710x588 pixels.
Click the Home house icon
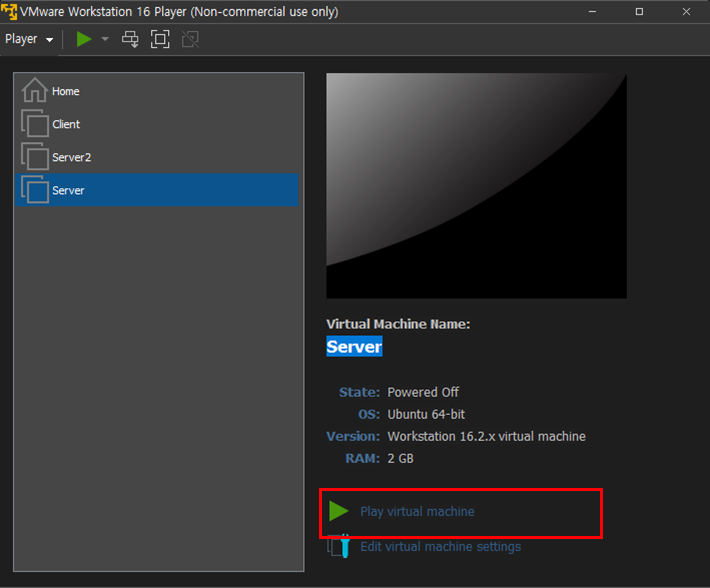(34, 90)
